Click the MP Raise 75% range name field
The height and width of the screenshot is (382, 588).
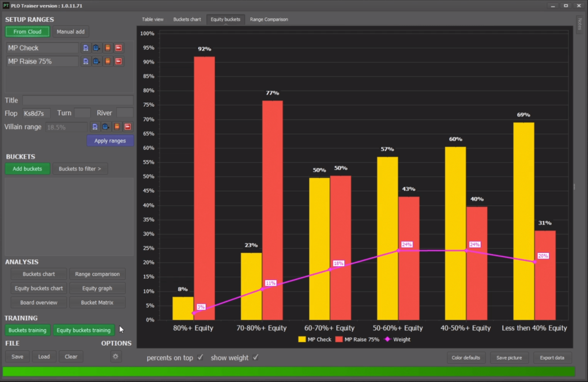(x=43, y=61)
